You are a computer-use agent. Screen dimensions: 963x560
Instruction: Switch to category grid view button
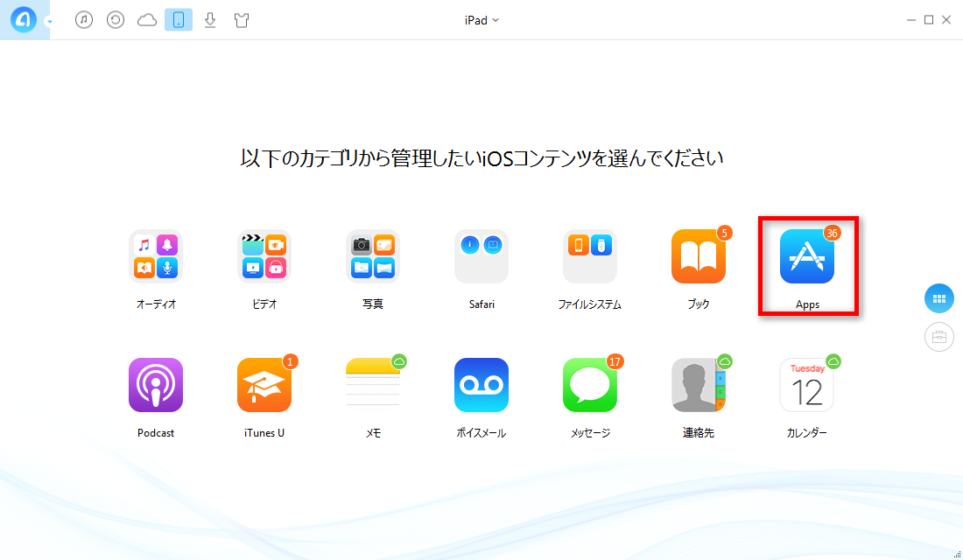[x=939, y=298]
